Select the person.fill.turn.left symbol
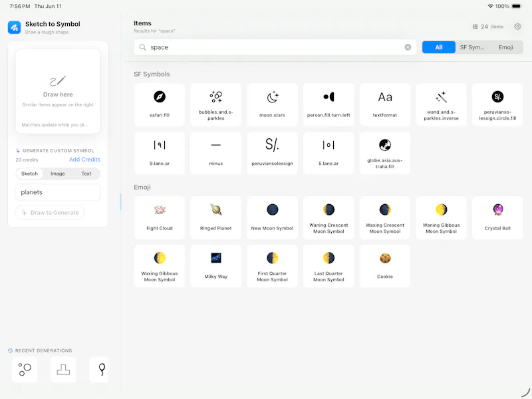The width and height of the screenshot is (532, 399). click(329, 105)
